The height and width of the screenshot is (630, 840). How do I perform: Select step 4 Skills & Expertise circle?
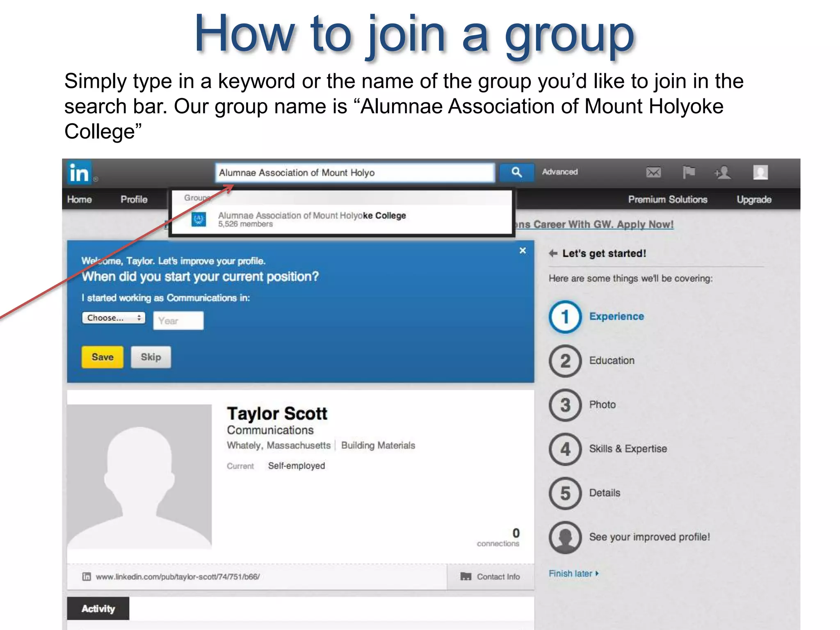565,449
